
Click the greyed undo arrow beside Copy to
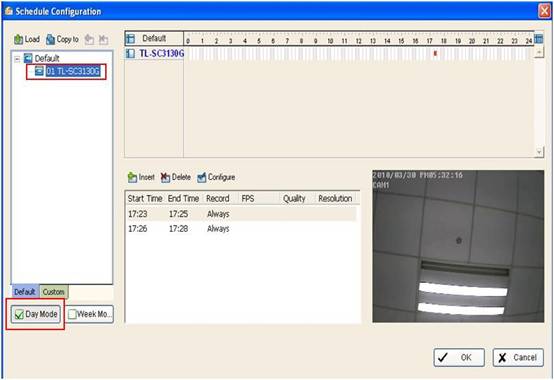[x=89, y=40]
